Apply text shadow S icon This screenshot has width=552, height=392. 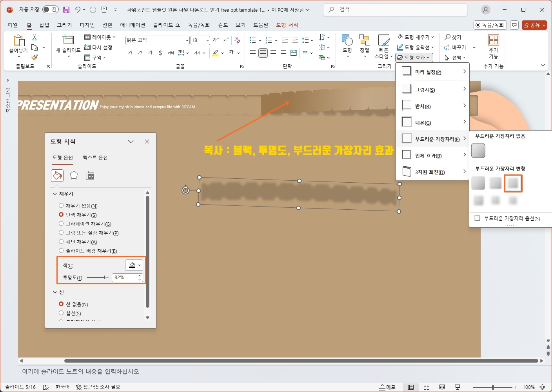pyautogui.click(x=160, y=53)
